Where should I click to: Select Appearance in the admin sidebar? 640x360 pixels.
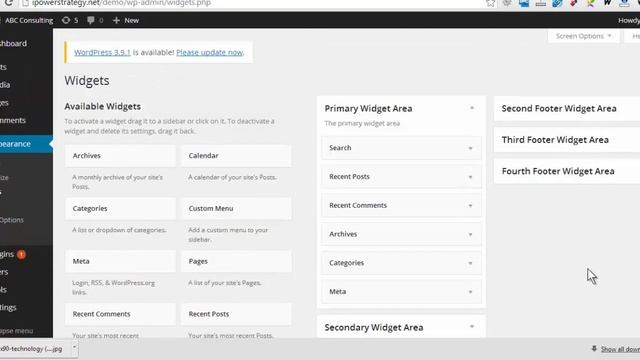(26, 144)
